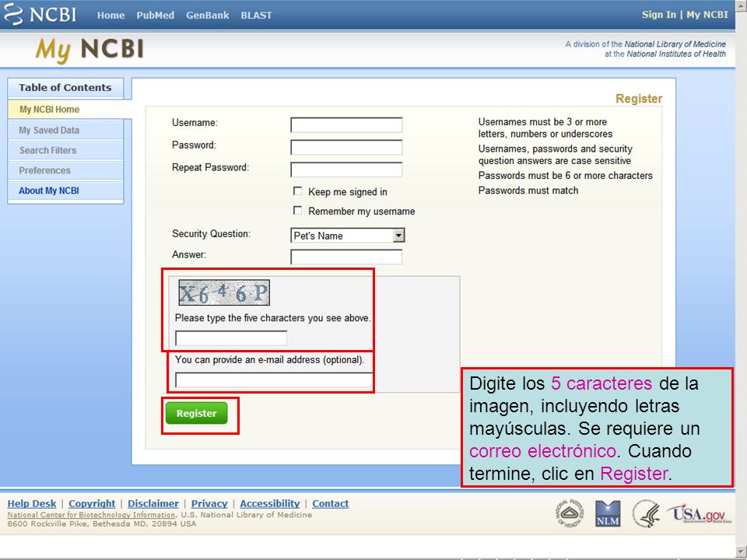Check the Keep me signed in box
Image resolution: width=747 pixels, height=560 pixels.
click(x=298, y=191)
